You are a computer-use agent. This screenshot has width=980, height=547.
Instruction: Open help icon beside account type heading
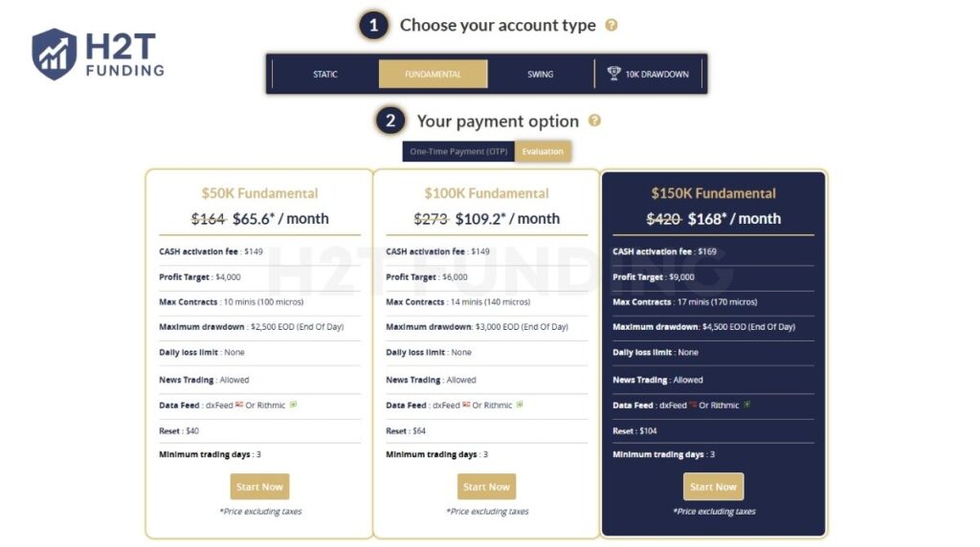pyautogui.click(x=612, y=26)
